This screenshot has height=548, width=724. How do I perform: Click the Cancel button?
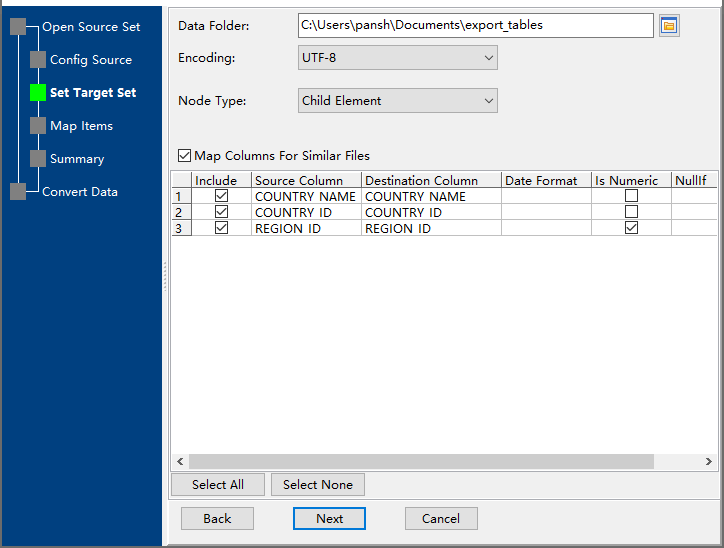(441, 518)
